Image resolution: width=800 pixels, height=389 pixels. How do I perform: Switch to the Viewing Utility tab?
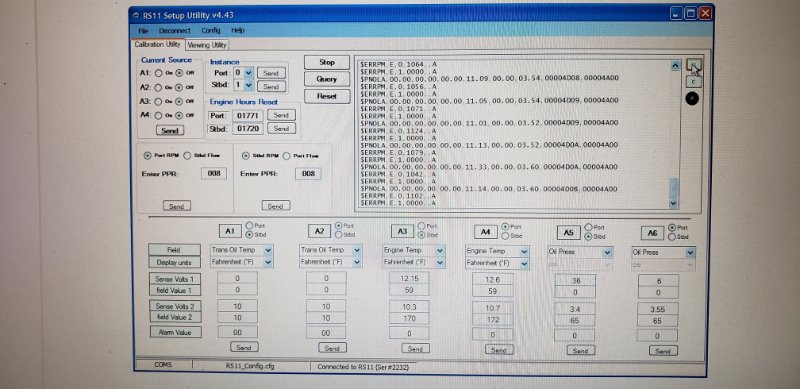click(207, 45)
